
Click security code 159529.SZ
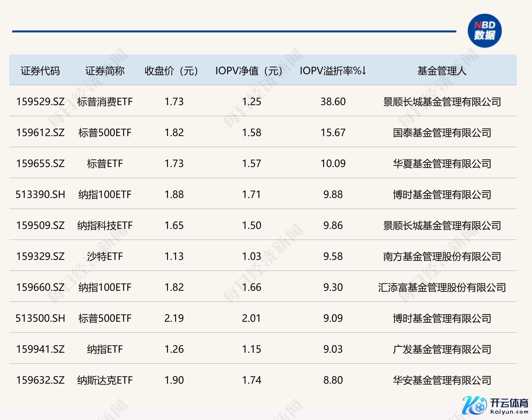pyautogui.click(x=40, y=101)
